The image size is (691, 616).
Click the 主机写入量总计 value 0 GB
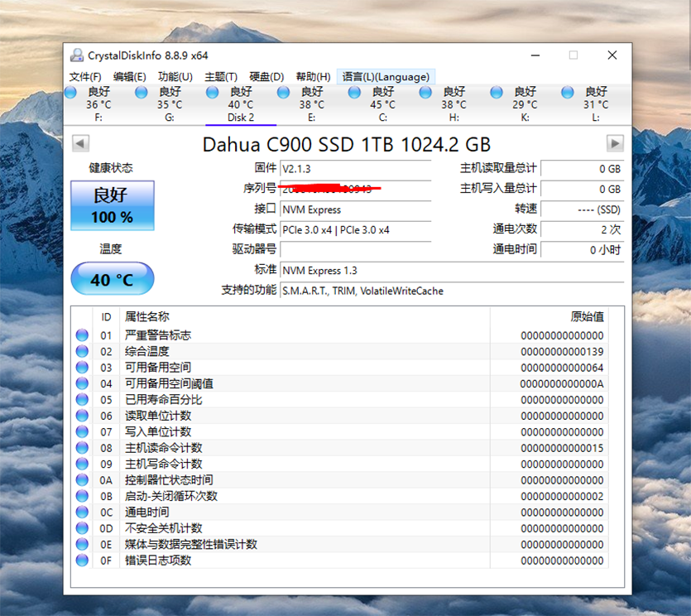(582, 189)
